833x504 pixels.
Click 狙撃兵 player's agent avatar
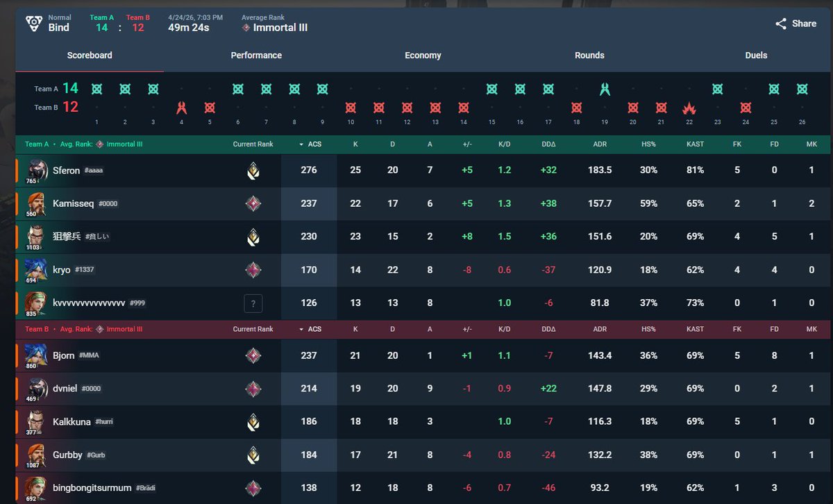tap(37, 236)
